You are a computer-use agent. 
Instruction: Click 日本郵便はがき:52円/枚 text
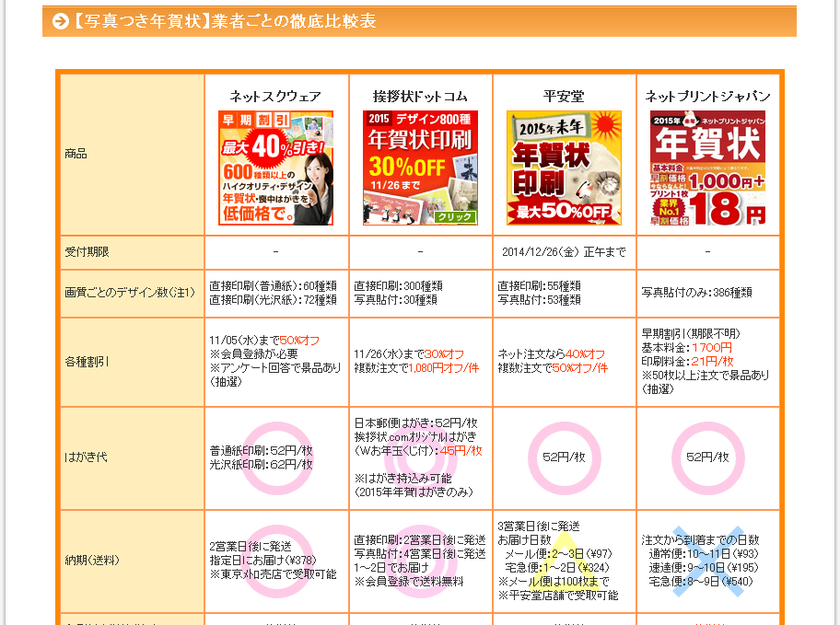pyautogui.click(x=415, y=423)
